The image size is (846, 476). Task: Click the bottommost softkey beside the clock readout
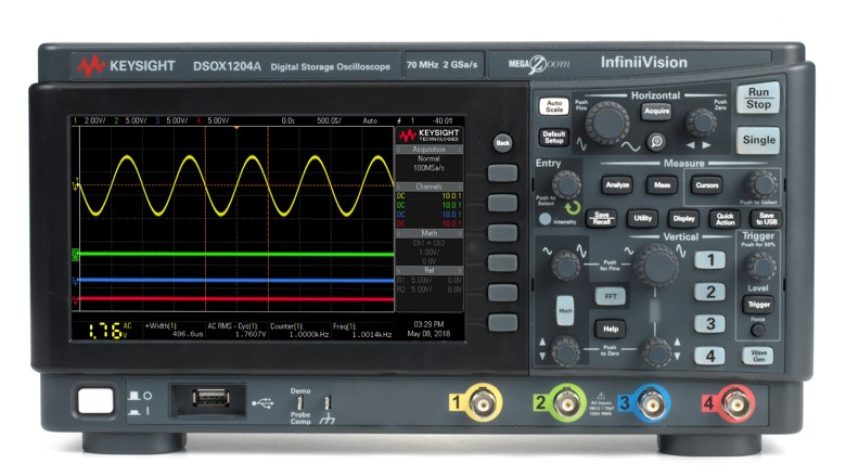(x=502, y=322)
